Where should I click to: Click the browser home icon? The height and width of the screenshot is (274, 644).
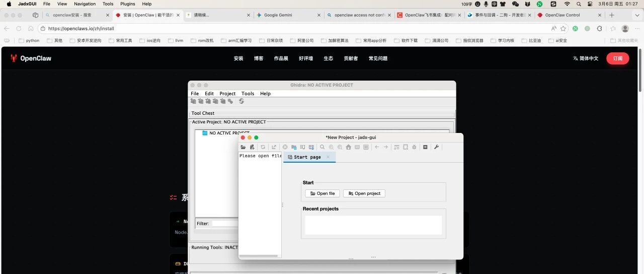pos(31,29)
